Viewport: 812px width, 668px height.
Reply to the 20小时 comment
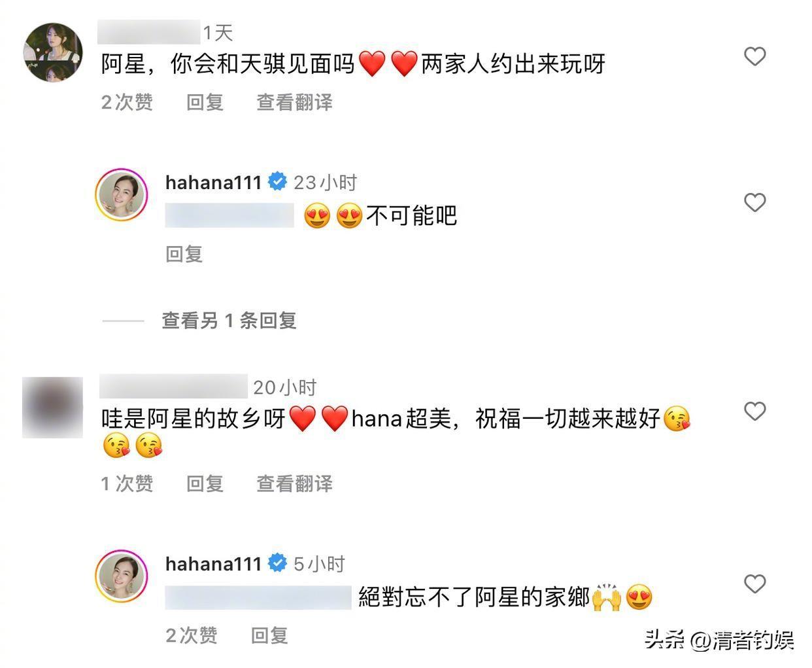(205, 483)
